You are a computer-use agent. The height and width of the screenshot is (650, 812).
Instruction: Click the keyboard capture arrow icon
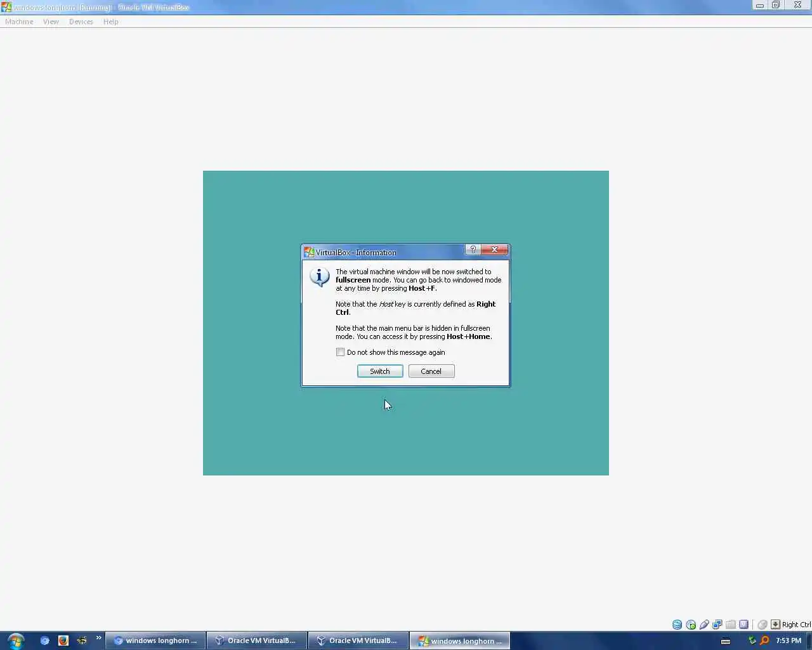point(775,625)
